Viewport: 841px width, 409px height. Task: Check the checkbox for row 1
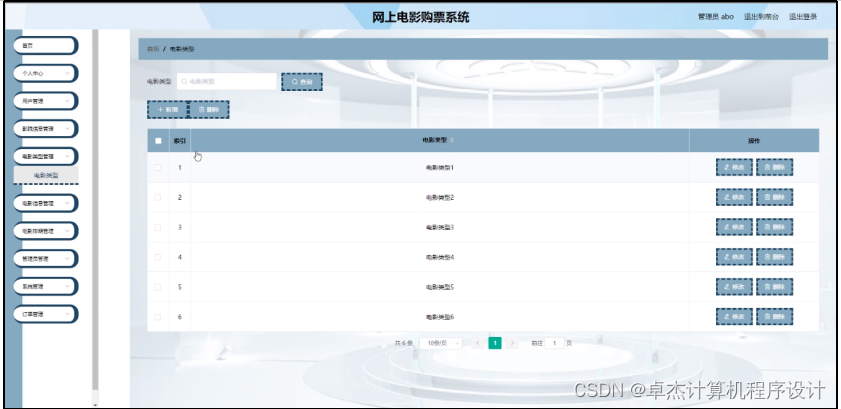[x=158, y=168]
